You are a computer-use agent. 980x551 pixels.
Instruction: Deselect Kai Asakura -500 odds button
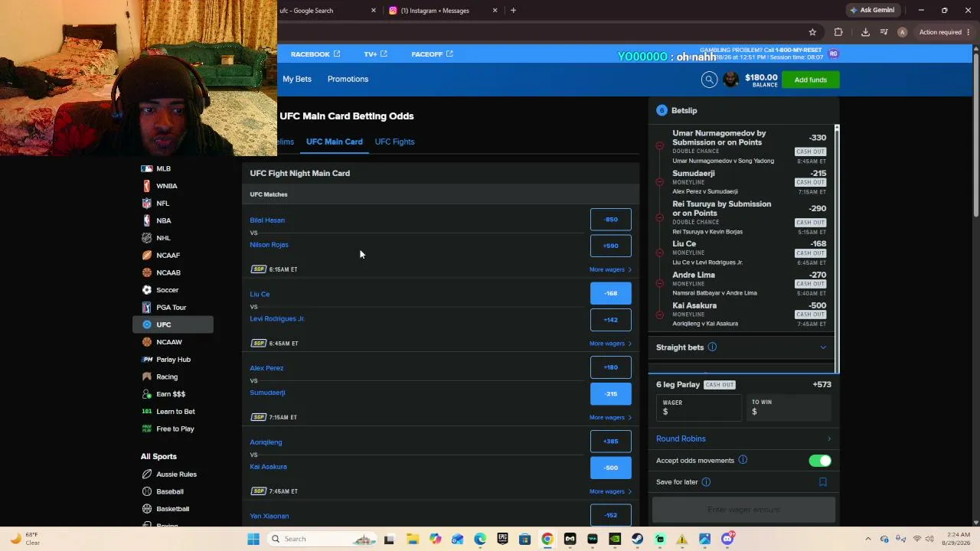611,468
